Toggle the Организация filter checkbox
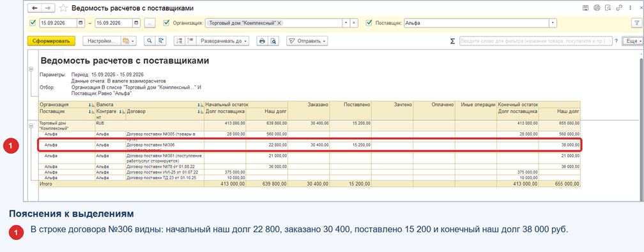 (x=166, y=23)
